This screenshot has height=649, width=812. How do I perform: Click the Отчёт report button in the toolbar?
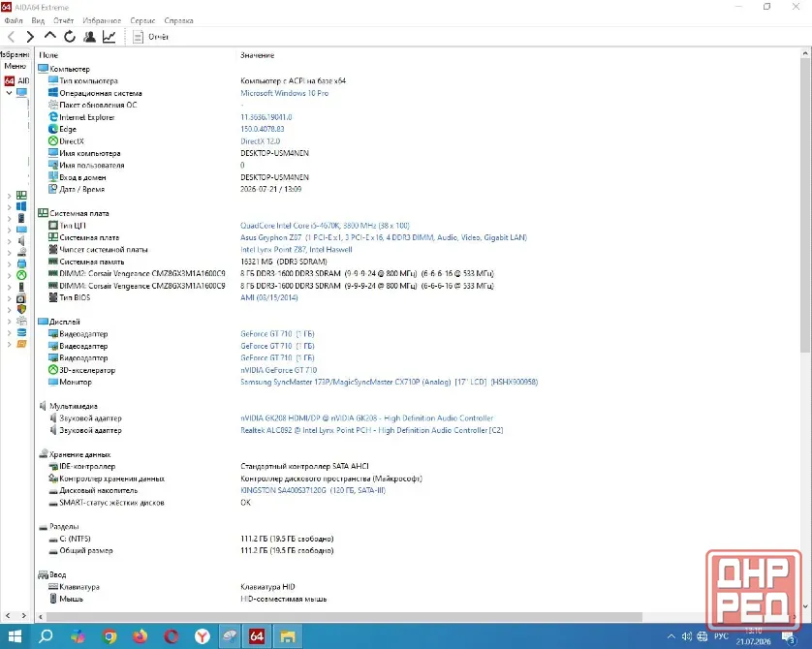[151, 37]
